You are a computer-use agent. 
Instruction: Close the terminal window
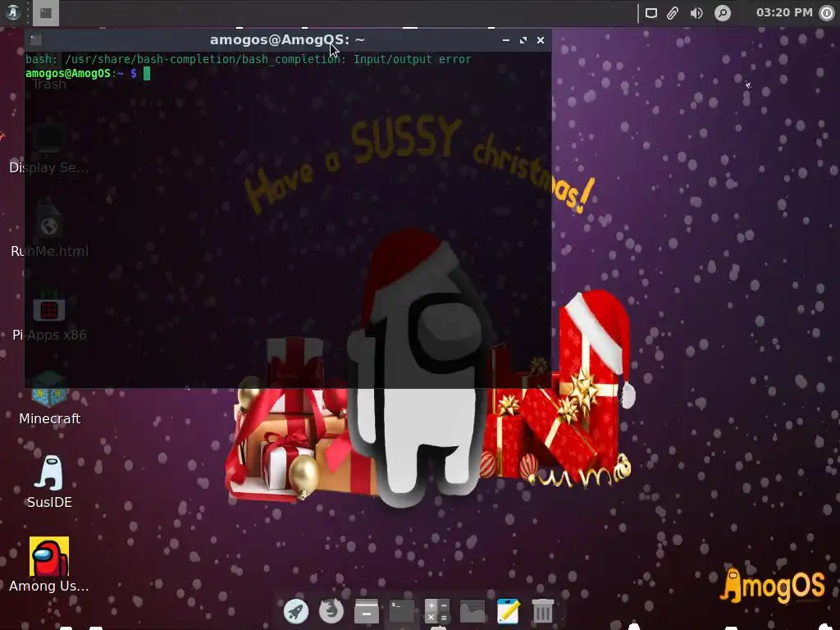[x=541, y=40]
